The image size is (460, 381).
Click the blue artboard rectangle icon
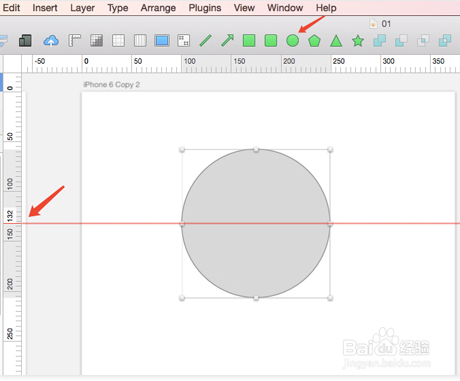162,41
